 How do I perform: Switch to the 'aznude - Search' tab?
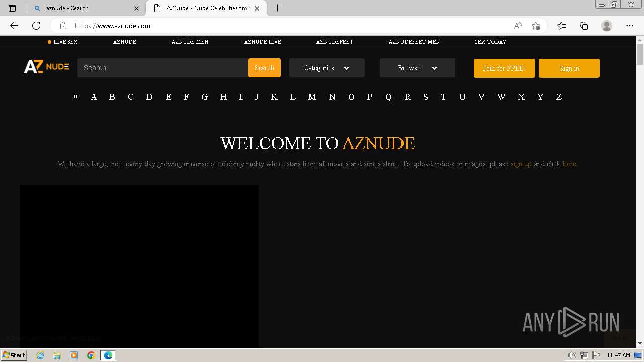pyautogui.click(x=87, y=8)
